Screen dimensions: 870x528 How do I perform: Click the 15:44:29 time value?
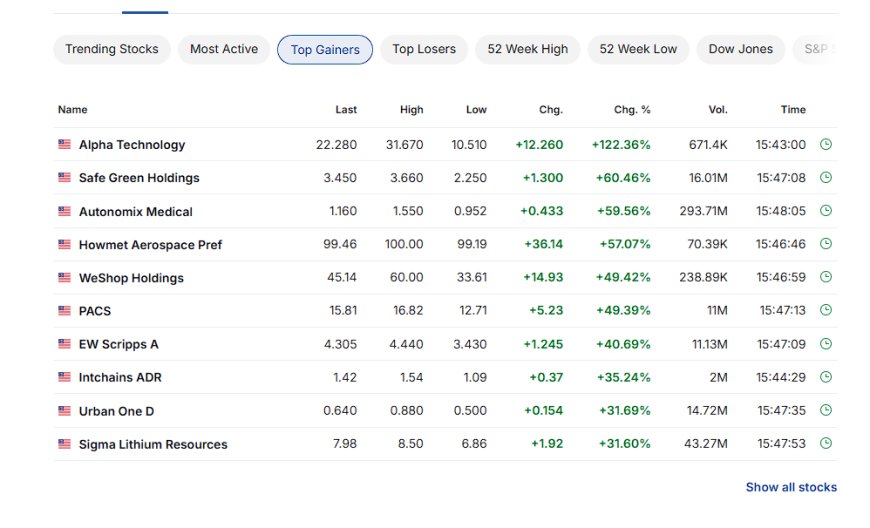781,378
